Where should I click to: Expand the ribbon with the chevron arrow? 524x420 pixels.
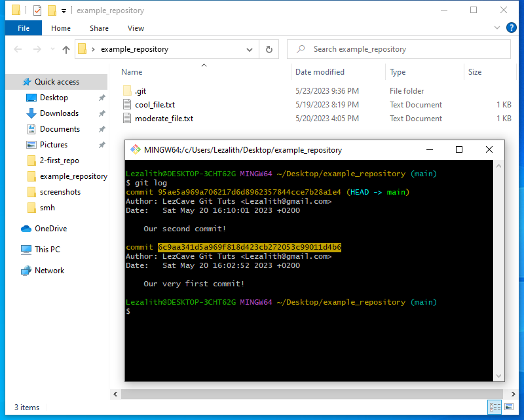[497, 28]
